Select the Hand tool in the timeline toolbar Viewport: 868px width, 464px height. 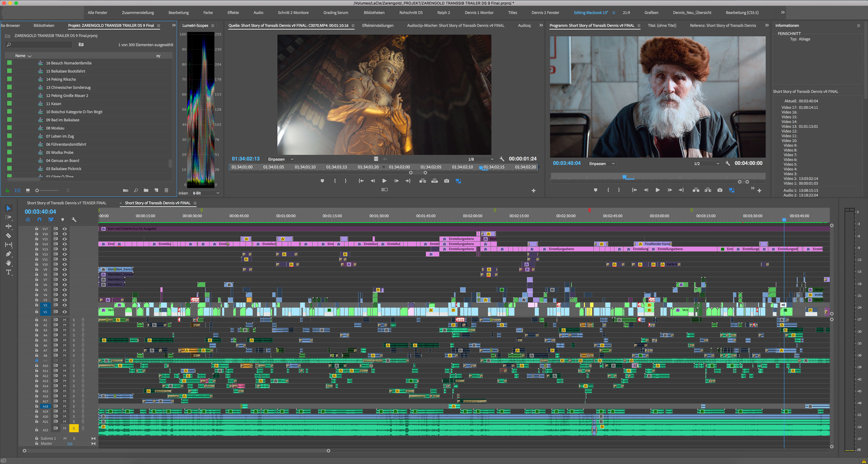pos(8,263)
